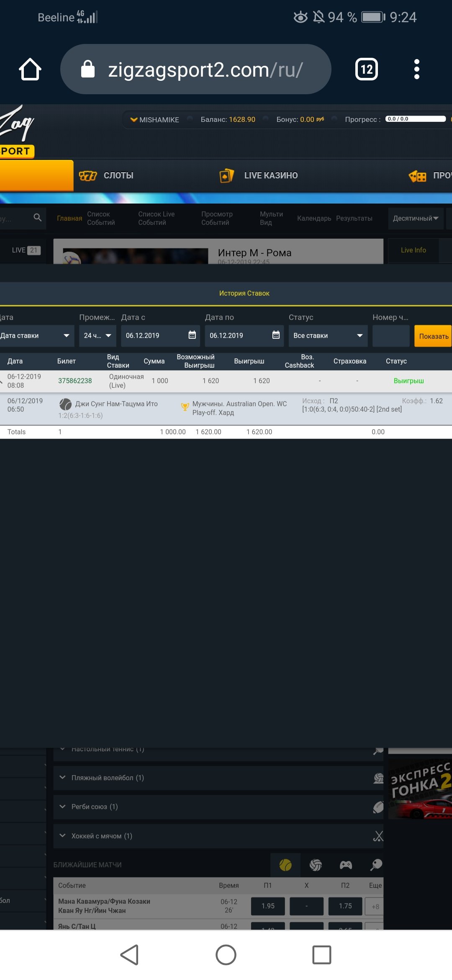The image size is (452, 980).
Task: Open the 'Дата по' calendar picker icon
Action: 276,335
